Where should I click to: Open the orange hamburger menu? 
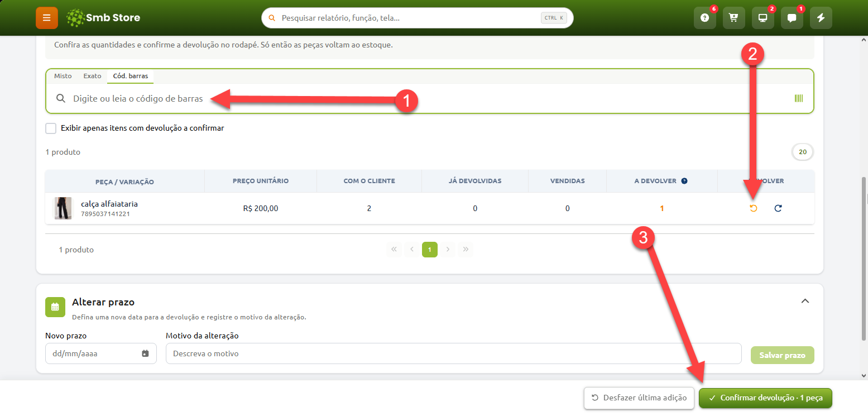[x=47, y=18]
